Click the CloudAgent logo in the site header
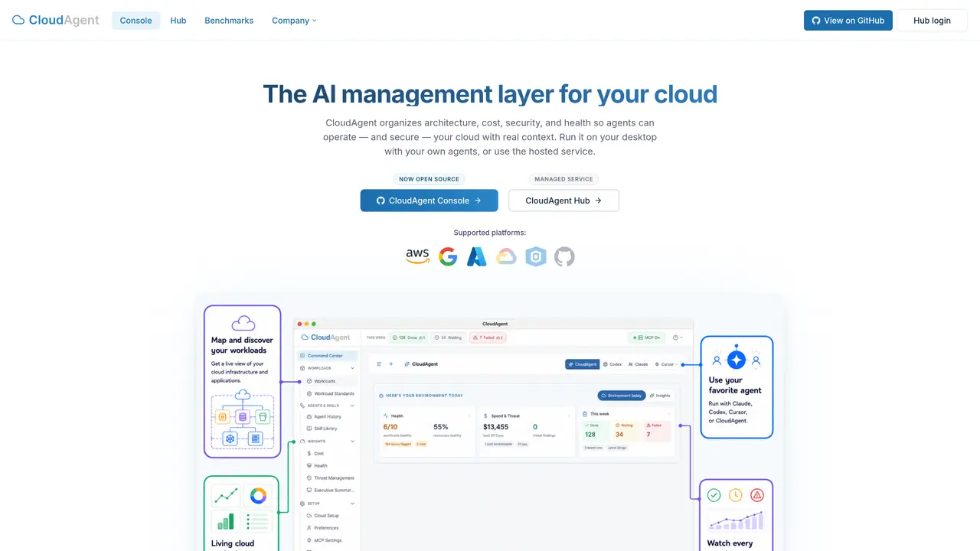The image size is (980, 551). [x=56, y=21]
